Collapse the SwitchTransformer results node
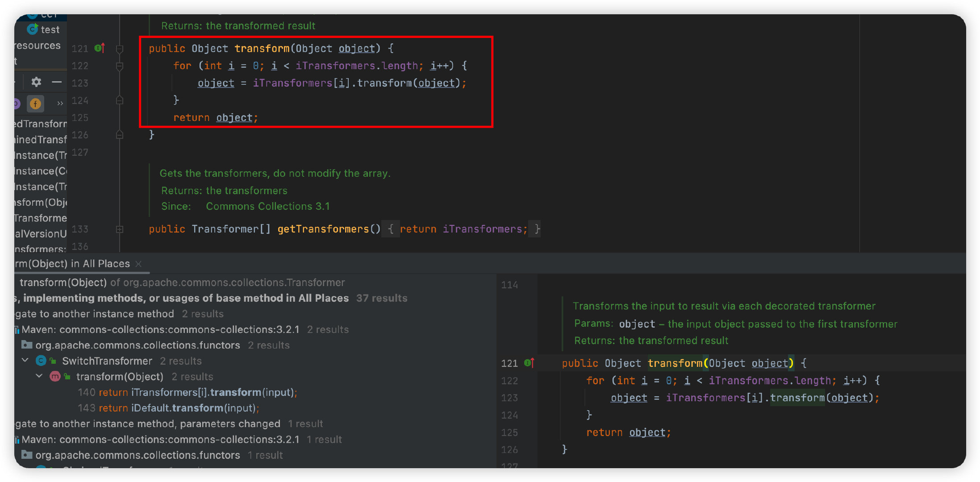 pos(25,361)
